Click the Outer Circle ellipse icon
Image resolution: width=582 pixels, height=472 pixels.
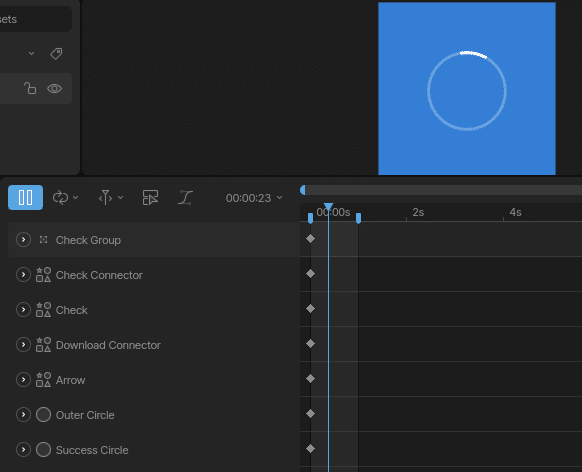pos(43,414)
